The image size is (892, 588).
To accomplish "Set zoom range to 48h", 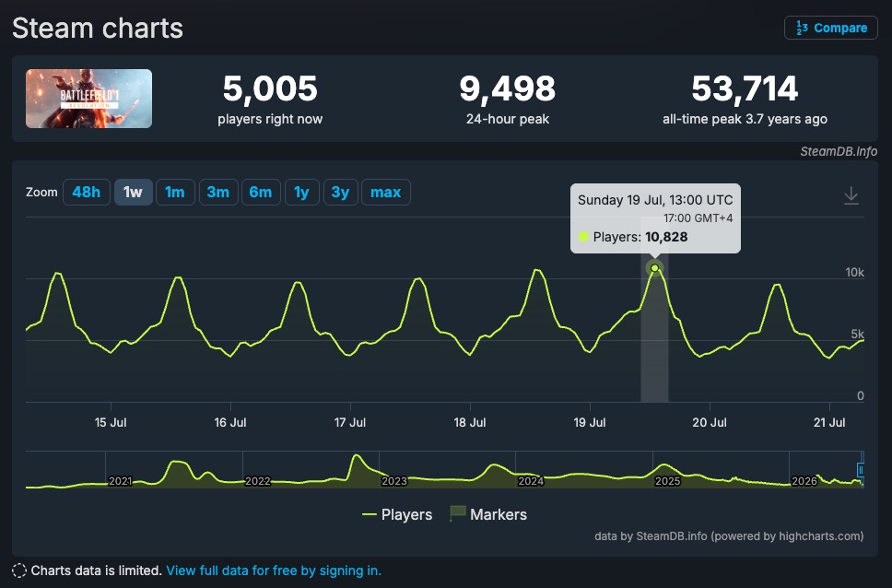I will tap(86, 193).
